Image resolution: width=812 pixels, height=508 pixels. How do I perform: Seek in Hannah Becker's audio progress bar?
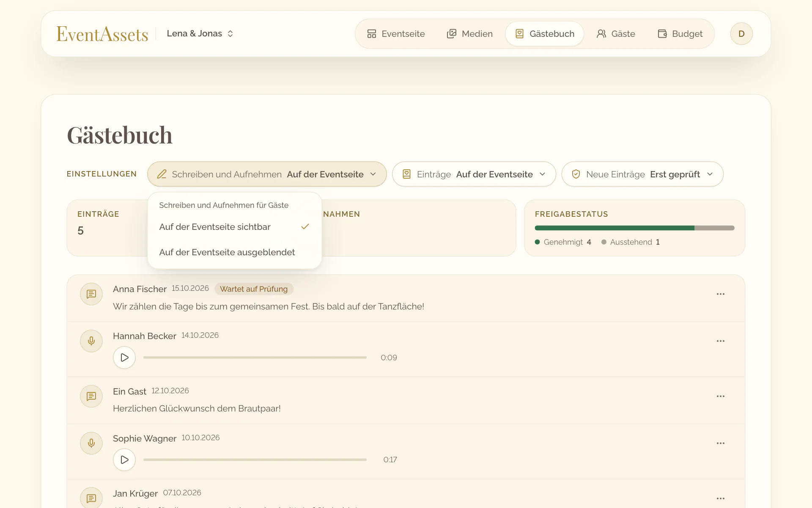tap(255, 358)
